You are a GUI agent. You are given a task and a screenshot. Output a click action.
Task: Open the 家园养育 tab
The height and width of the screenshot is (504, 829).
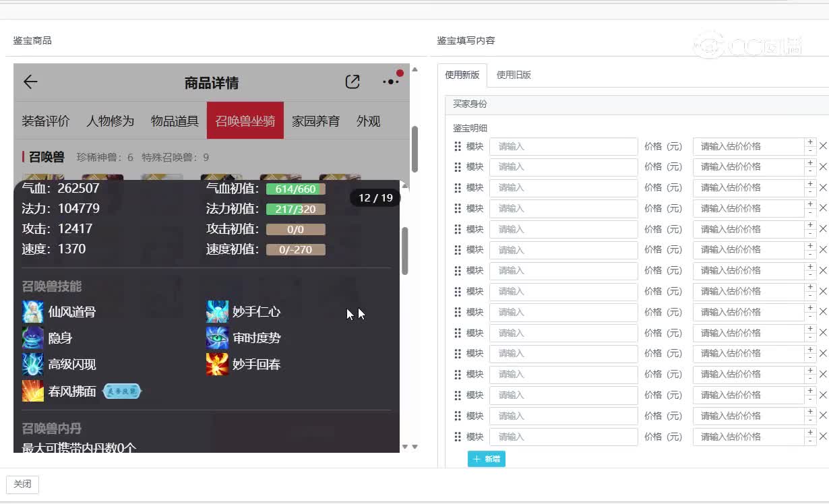pos(316,121)
